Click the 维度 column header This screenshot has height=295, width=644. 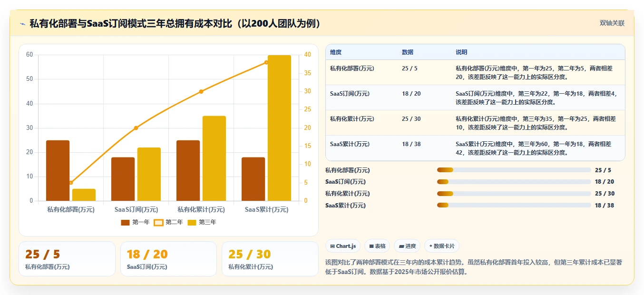click(336, 52)
